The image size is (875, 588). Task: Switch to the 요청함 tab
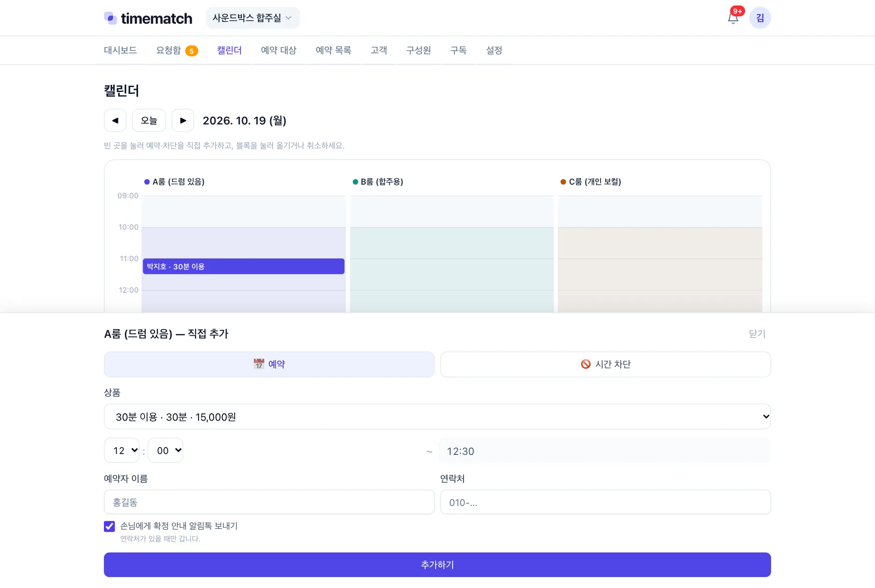tap(168, 50)
